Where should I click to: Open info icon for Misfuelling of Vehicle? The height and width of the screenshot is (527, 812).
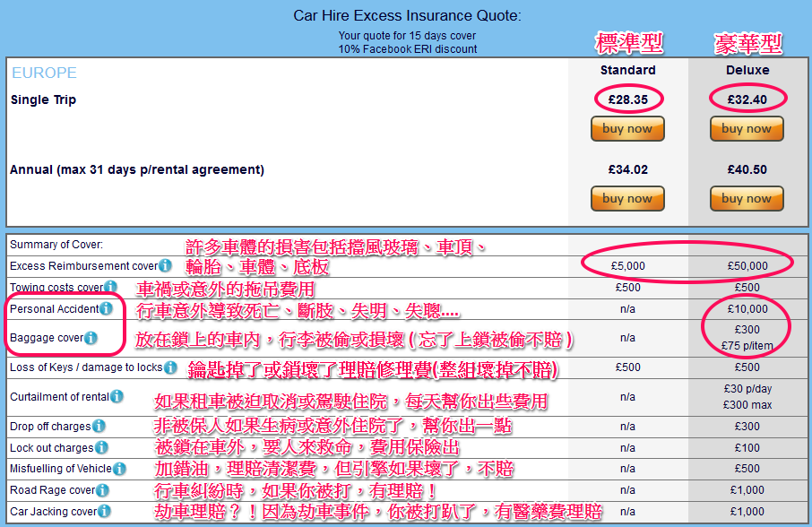click(119, 469)
